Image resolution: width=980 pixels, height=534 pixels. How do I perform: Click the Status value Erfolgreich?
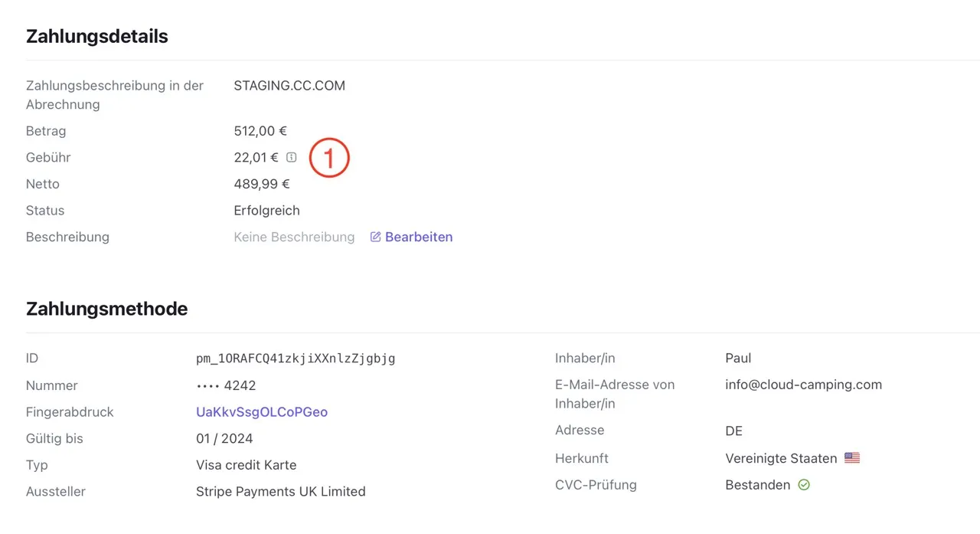coord(266,211)
